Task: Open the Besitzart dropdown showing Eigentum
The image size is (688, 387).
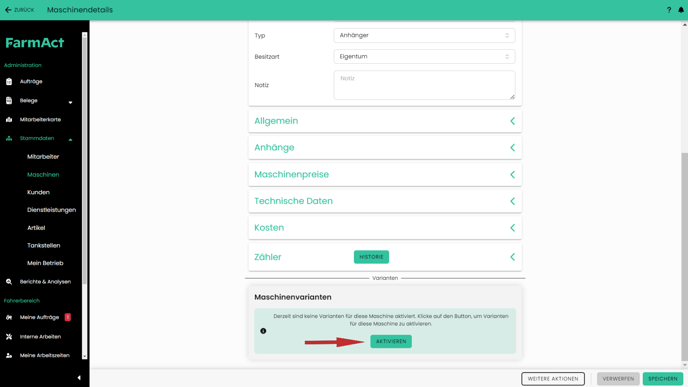Action: 424,57
